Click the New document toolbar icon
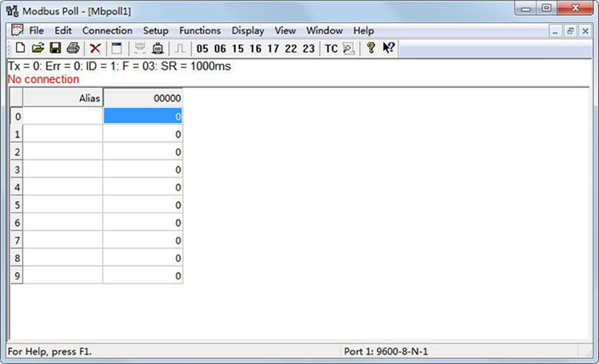599x364 pixels. click(x=20, y=48)
